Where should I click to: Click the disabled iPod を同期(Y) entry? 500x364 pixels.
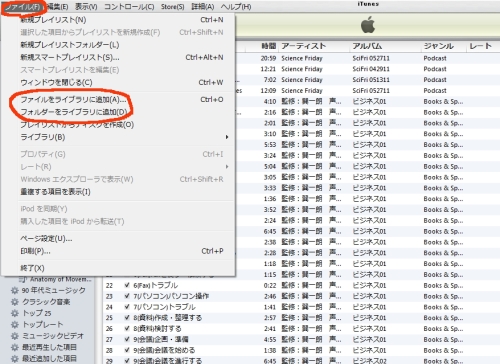122,209
